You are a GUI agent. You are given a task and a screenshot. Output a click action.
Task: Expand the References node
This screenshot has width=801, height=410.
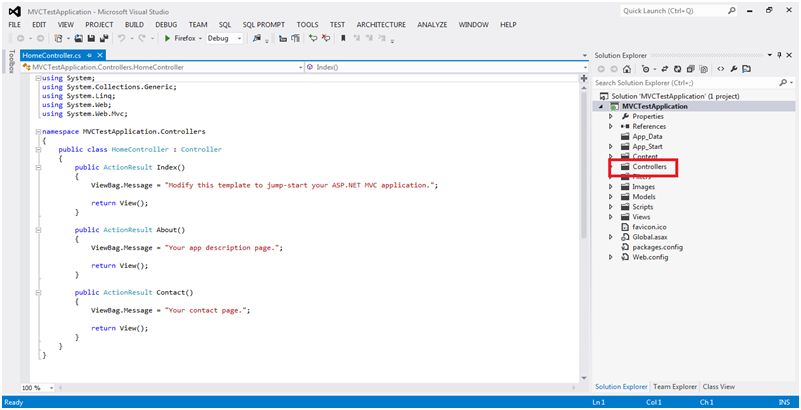[610, 127]
